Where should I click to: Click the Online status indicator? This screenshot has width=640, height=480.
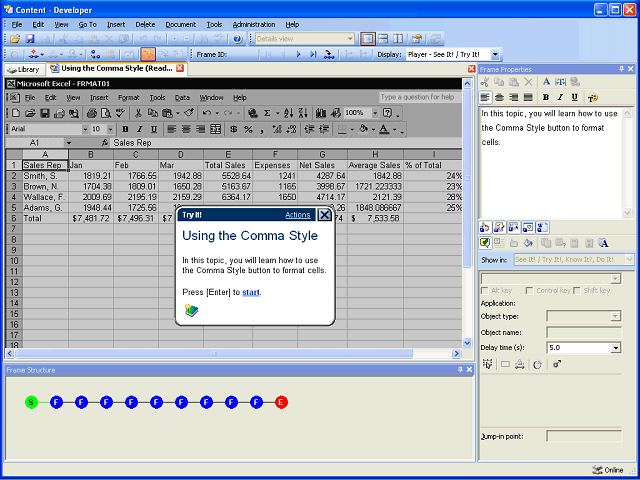(608, 470)
